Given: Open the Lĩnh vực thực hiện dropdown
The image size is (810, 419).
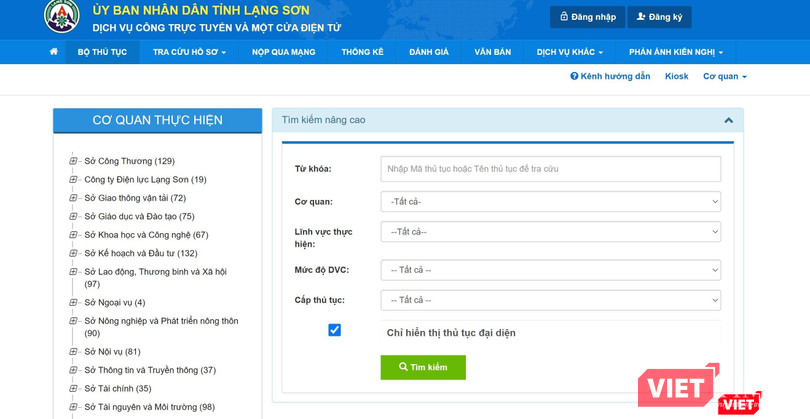Looking at the screenshot, I should pyautogui.click(x=550, y=232).
